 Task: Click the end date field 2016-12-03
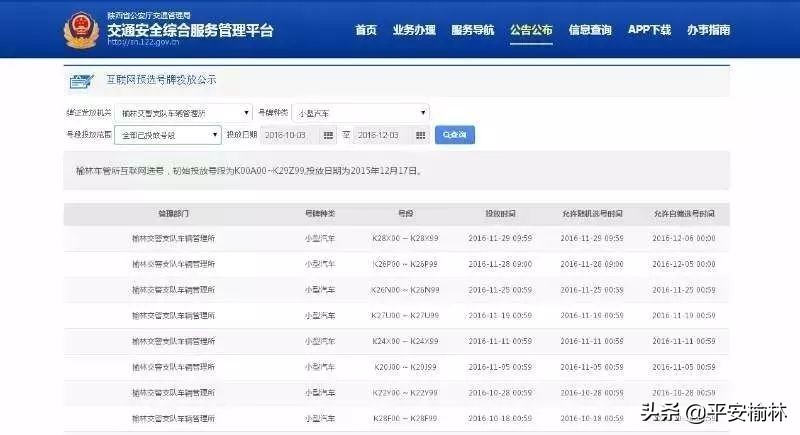(x=382, y=134)
